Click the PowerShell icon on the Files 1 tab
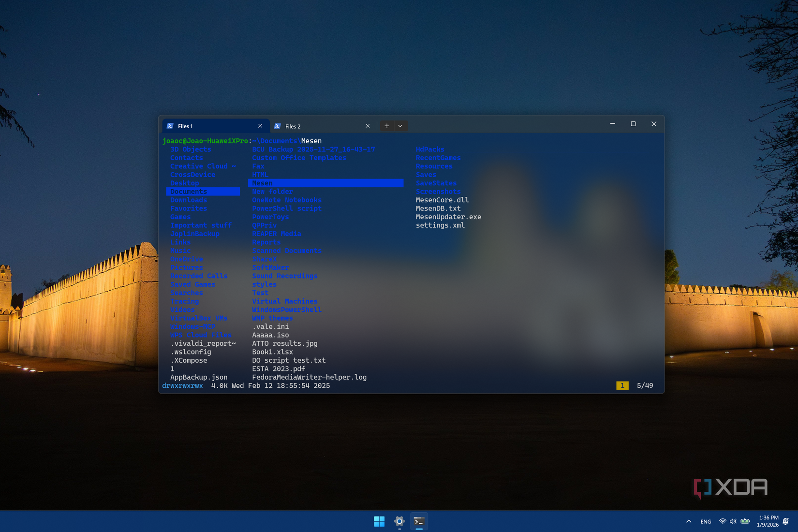798x532 pixels. [170, 126]
